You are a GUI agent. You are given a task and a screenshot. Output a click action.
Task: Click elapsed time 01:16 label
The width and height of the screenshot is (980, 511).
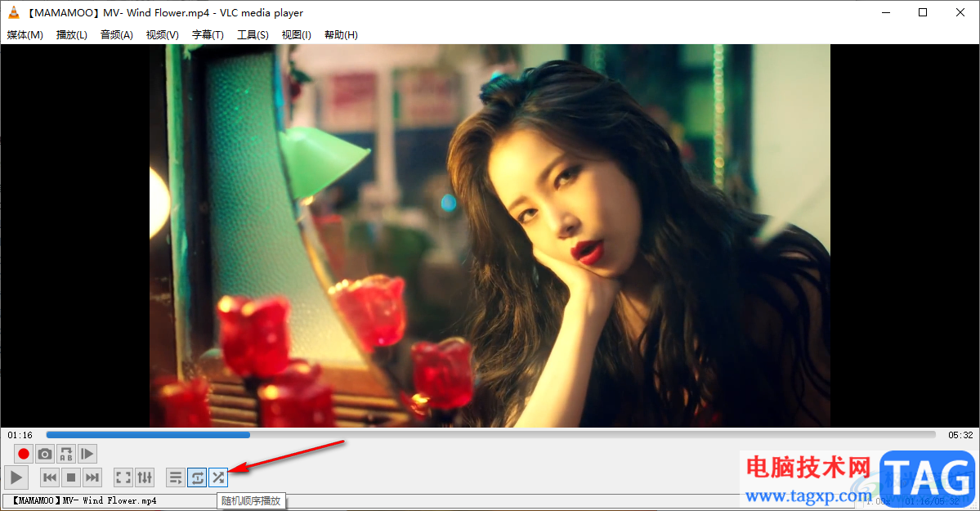click(x=20, y=435)
